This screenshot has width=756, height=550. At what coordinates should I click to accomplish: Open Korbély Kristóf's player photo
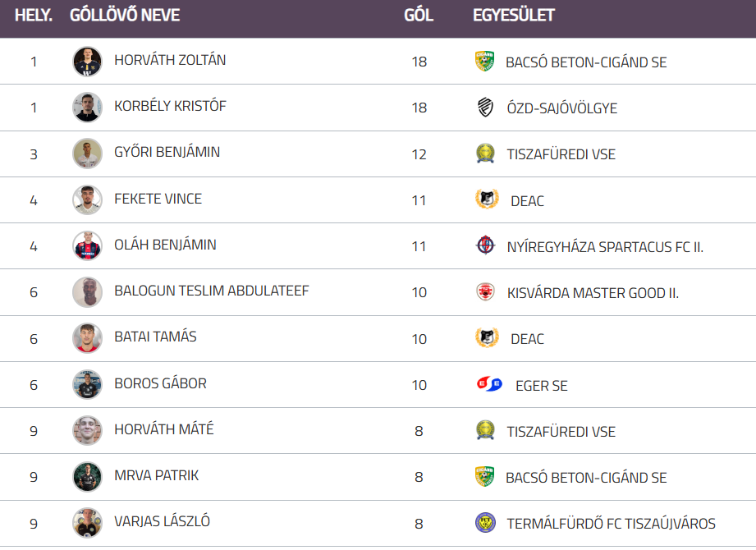pos(87,108)
